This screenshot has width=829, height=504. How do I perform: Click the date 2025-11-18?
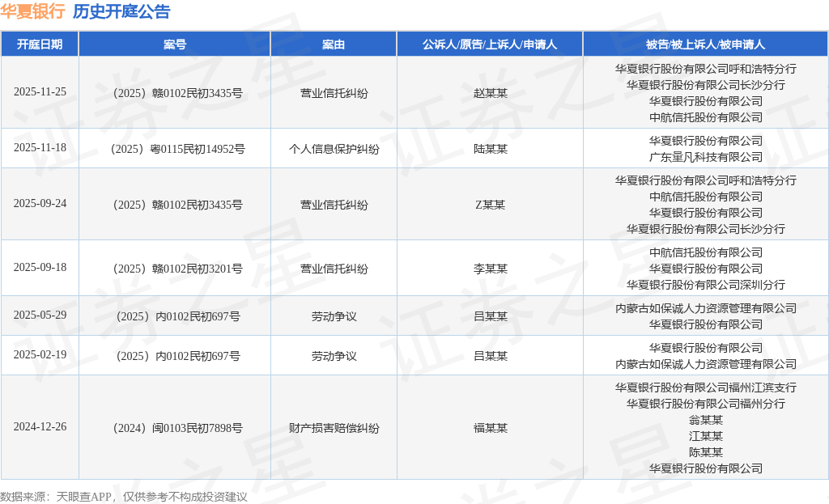pyautogui.click(x=40, y=148)
